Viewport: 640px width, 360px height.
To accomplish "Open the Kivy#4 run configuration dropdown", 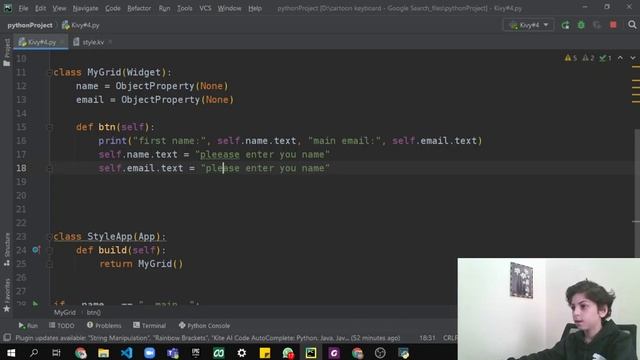I will (529, 25).
